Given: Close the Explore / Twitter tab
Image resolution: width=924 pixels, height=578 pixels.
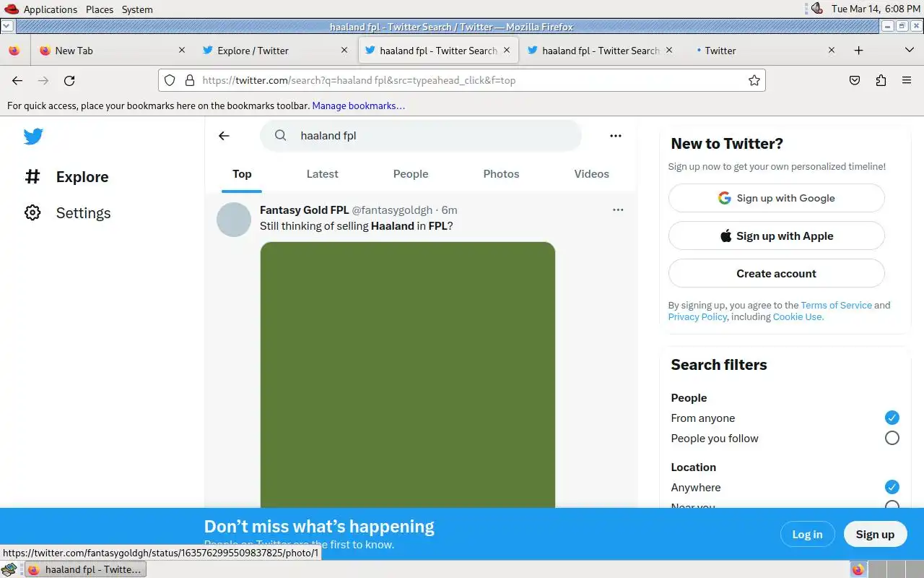Looking at the screenshot, I should pyautogui.click(x=344, y=51).
